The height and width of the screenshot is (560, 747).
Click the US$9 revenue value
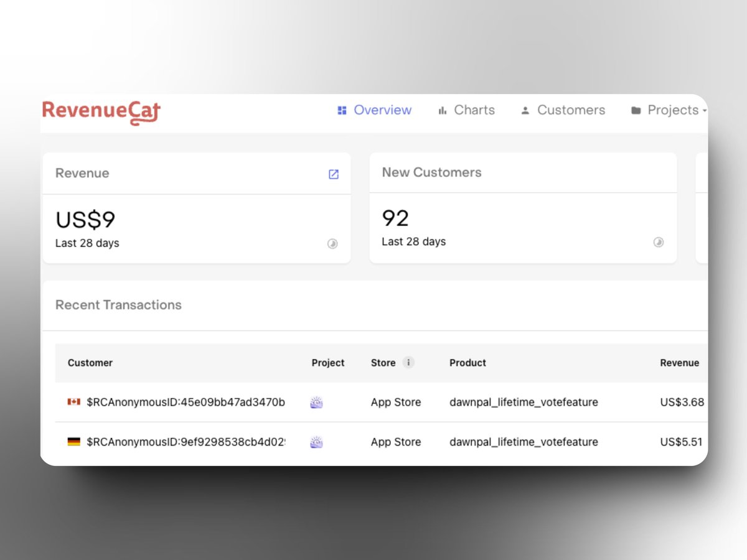[85, 220]
